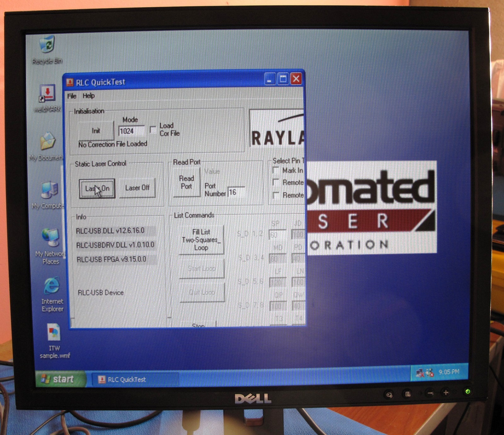This screenshot has width=504, height=435.
Task: Open the File menu
Action: 72,96
